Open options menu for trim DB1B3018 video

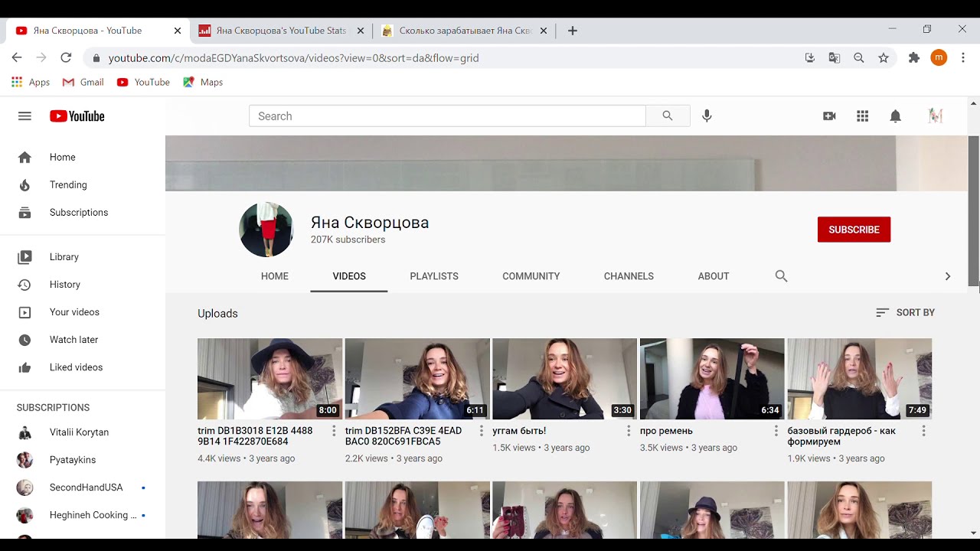[334, 431]
